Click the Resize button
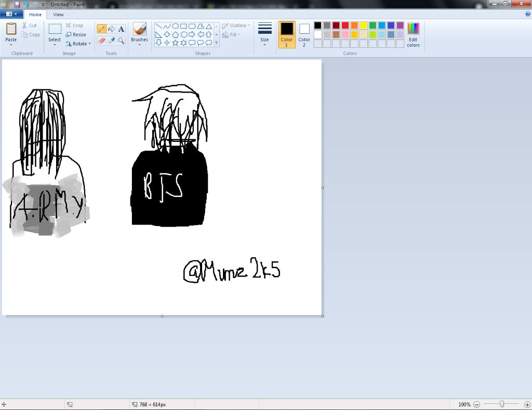The height and width of the screenshot is (410, 532). point(76,35)
